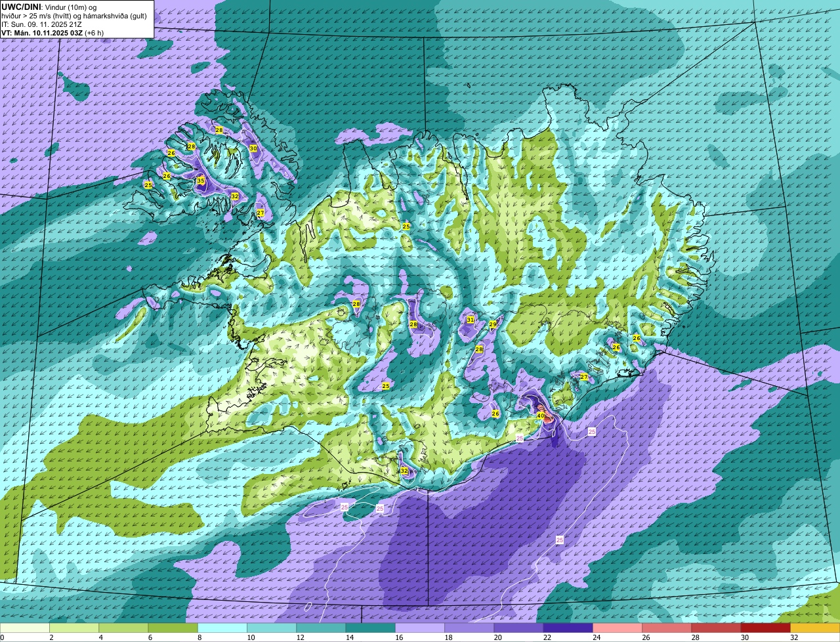The height and width of the screenshot is (642, 840).
Task: Click the white contour label 25 furthest south
Action: (x=560, y=540)
